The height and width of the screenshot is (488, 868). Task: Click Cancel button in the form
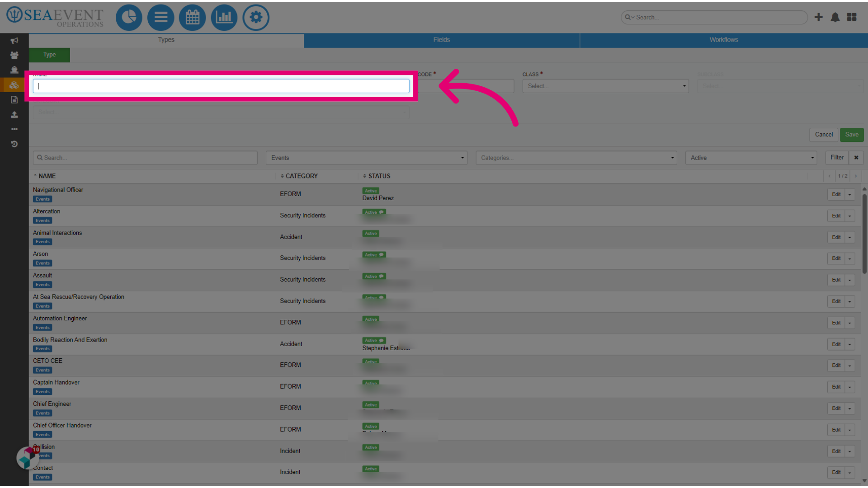click(x=824, y=135)
